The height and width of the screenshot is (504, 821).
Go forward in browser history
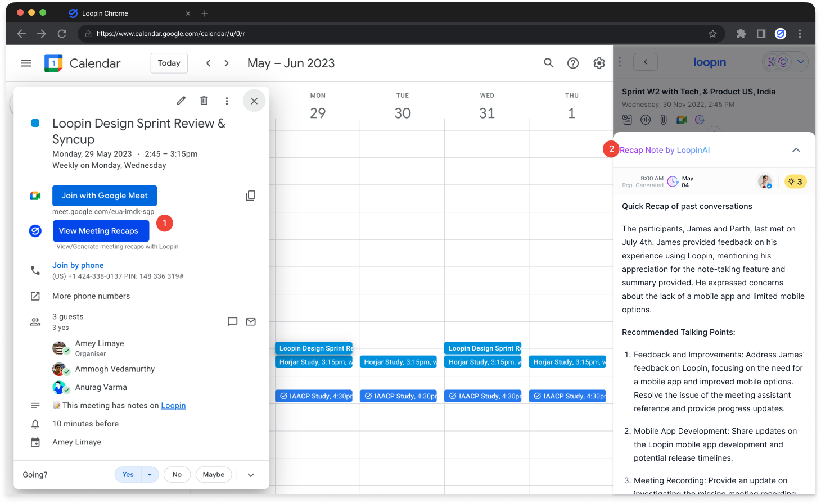click(x=42, y=34)
